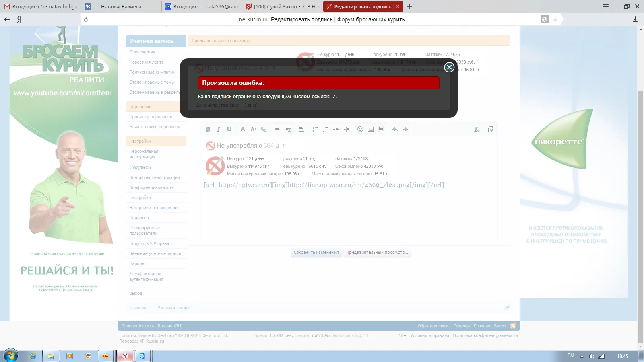Screen dimensions: 644x362
Task: Open Игнорируемые пользователи in the sidebar
Action: tap(144, 230)
